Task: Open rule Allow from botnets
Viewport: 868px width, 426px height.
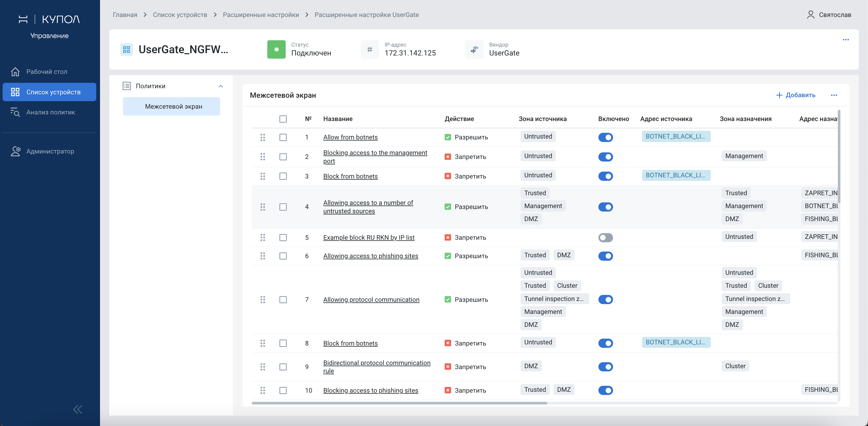Action: point(350,137)
